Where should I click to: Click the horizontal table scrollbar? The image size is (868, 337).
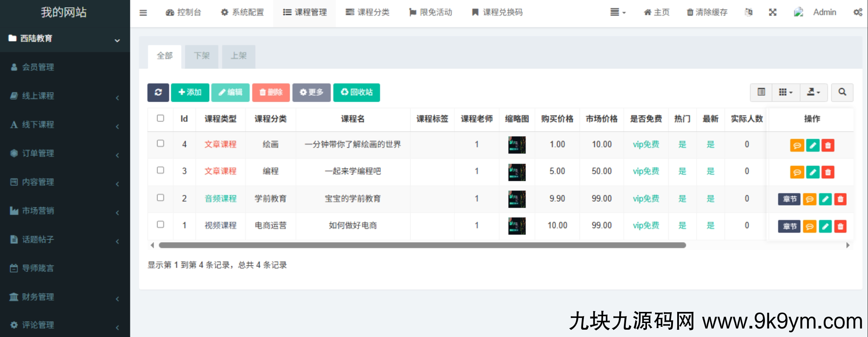coord(422,245)
